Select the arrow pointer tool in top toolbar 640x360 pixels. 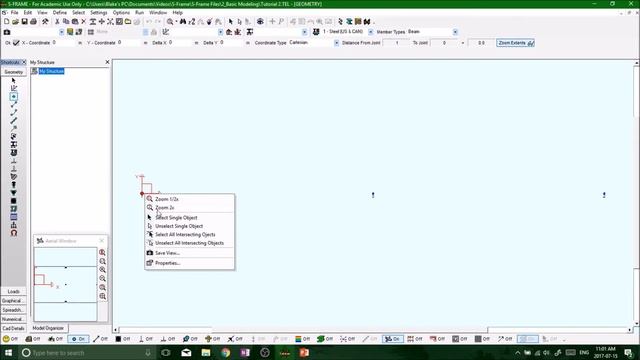click(231, 22)
